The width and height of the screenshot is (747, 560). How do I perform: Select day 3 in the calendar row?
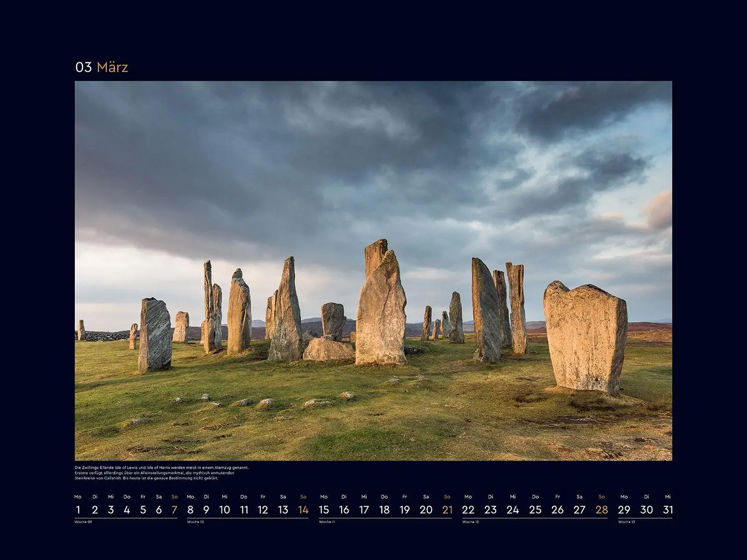click(x=111, y=510)
